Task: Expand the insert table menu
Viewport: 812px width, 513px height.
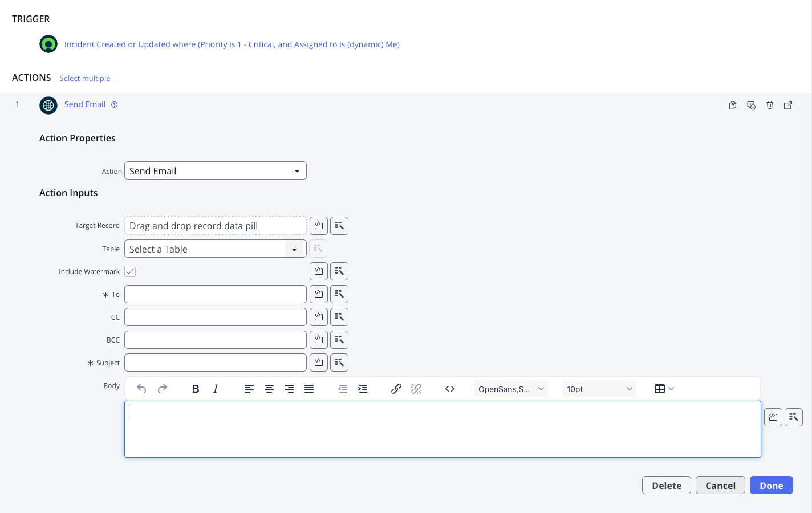Action: (x=664, y=389)
